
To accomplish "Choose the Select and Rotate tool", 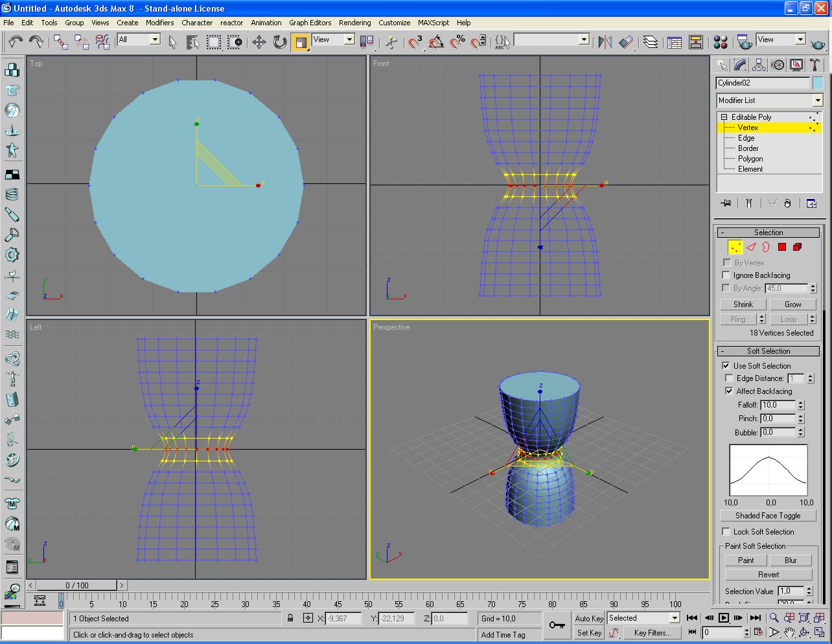I will [280, 42].
